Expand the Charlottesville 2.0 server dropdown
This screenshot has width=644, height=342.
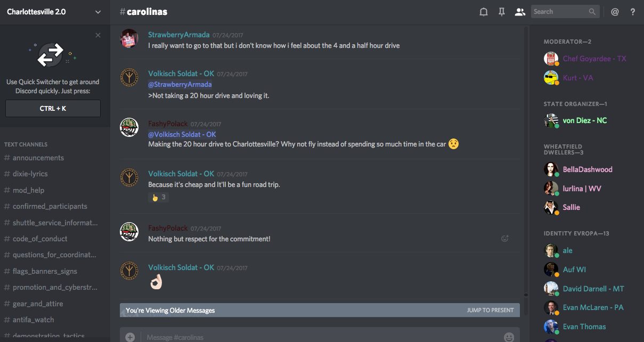[x=97, y=12]
